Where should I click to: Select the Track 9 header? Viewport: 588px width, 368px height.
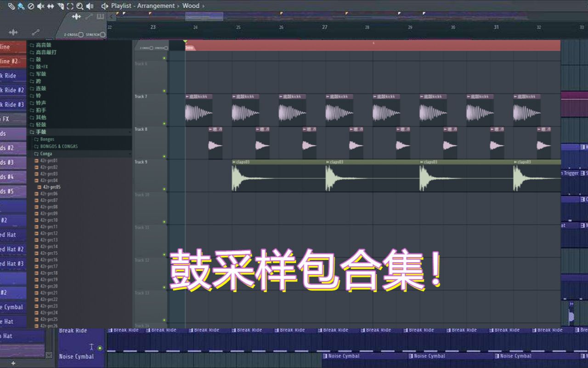pos(150,175)
